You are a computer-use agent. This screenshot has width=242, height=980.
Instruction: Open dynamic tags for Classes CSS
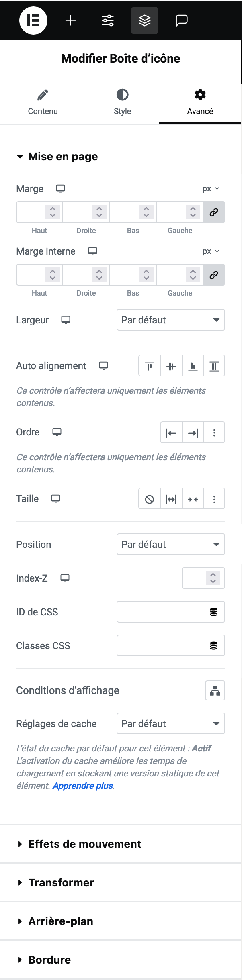pos(214,645)
